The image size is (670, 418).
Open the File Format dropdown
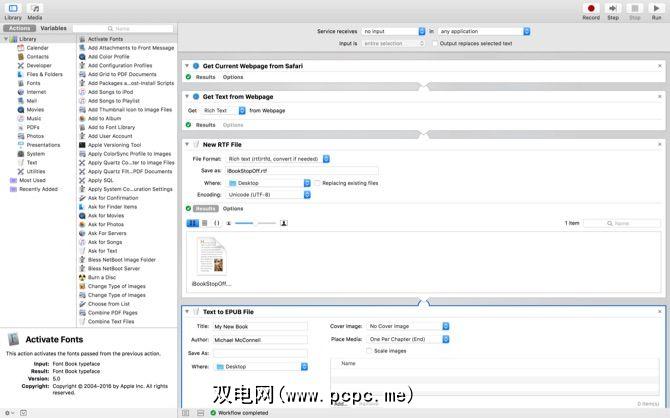(278, 159)
